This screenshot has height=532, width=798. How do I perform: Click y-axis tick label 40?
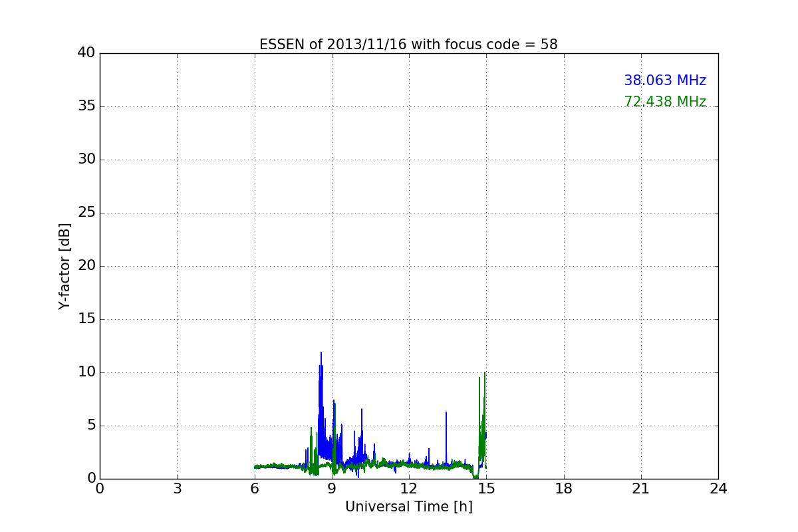86,53
